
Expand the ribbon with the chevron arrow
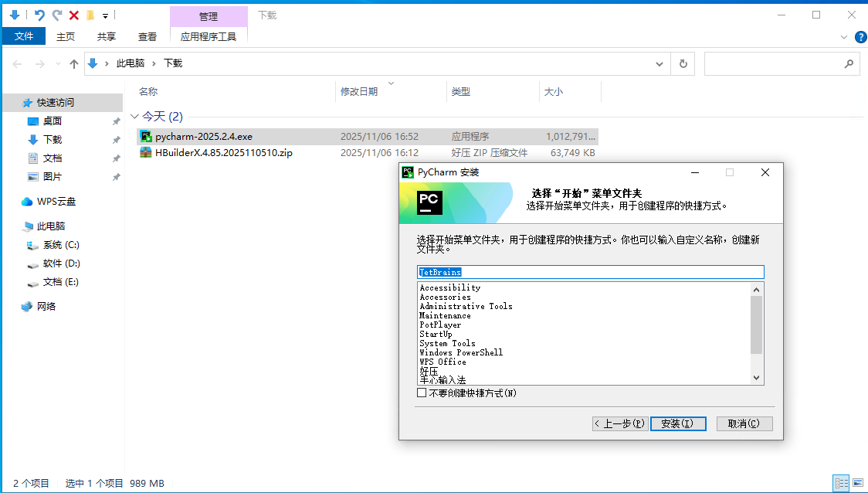coord(844,36)
